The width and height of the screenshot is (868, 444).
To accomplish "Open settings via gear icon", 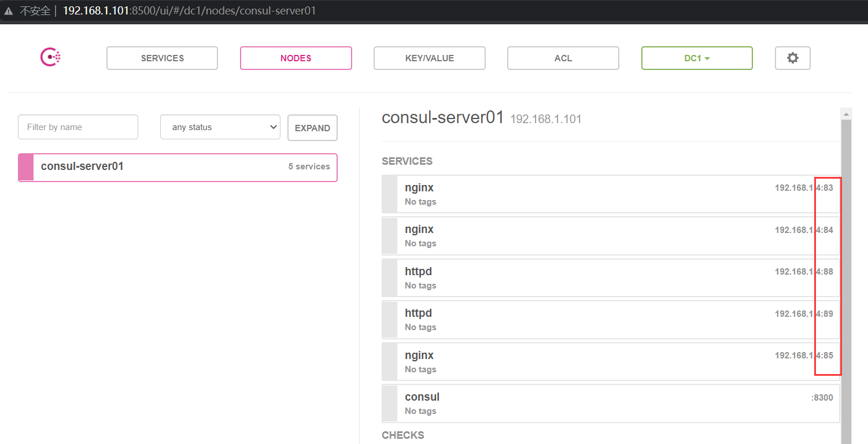I will coord(793,58).
